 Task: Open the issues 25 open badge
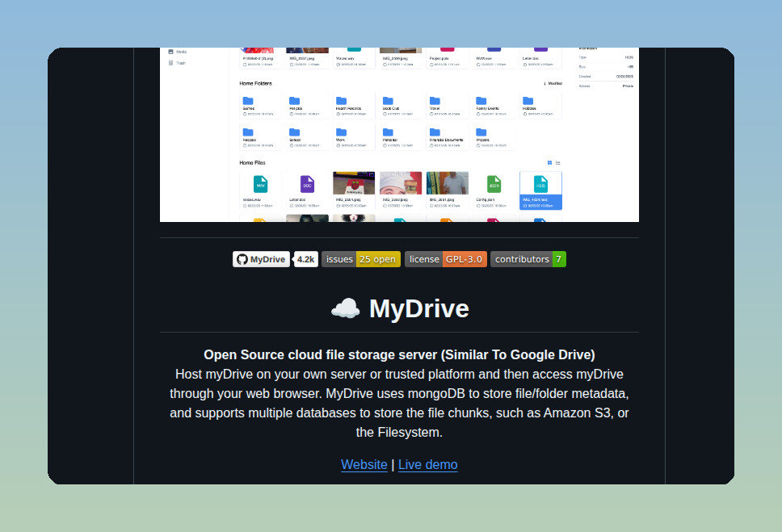[x=361, y=259]
